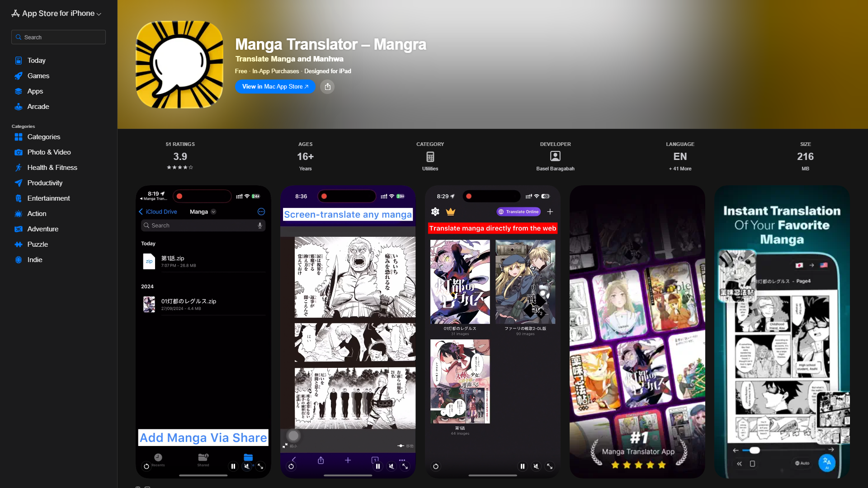Image resolution: width=868 pixels, height=488 pixels.
Task: Go to the Arcade section
Action: click(x=58, y=107)
